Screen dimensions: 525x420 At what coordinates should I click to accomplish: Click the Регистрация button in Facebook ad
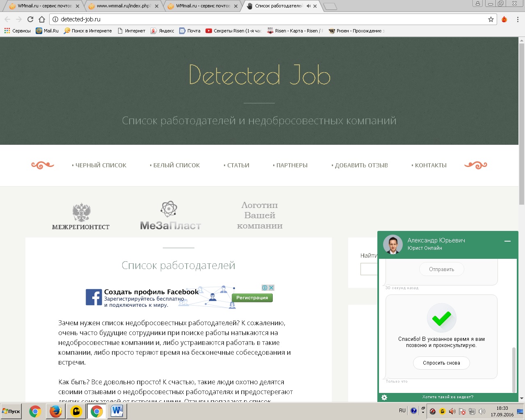tap(252, 298)
